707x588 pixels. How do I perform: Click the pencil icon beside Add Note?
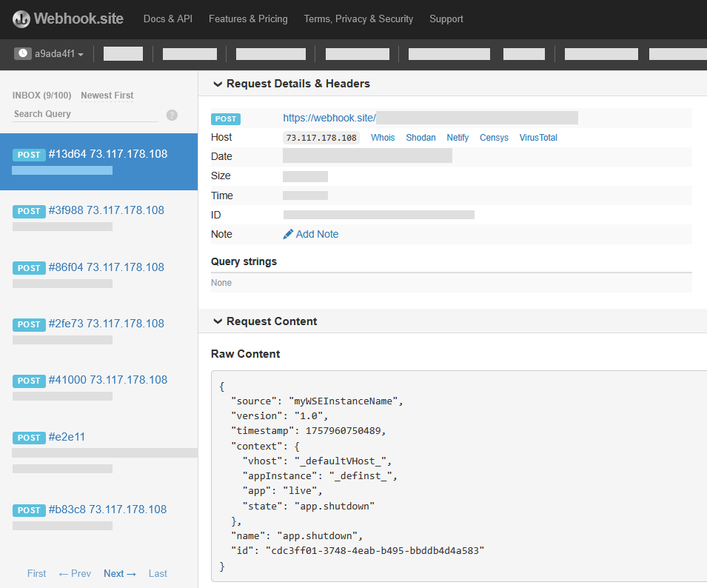[288, 234]
